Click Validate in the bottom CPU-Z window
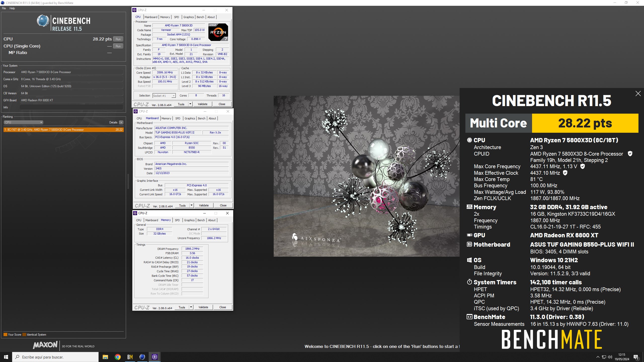 click(203, 307)
